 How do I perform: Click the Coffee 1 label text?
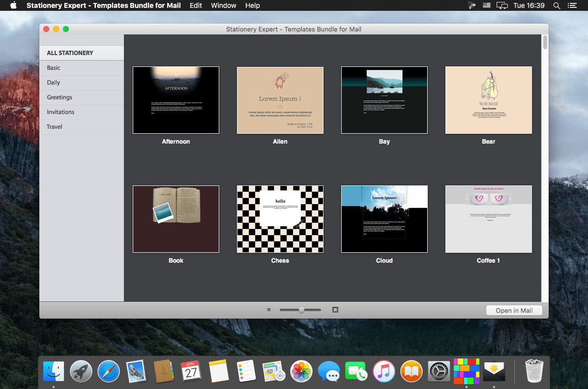pyautogui.click(x=488, y=260)
